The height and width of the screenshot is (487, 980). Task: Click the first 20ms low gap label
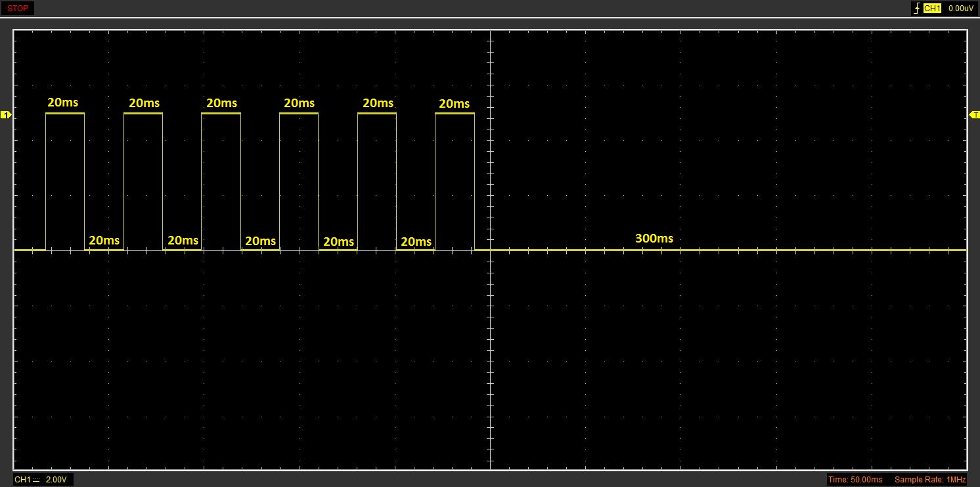pyautogui.click(x=104, y=241)
